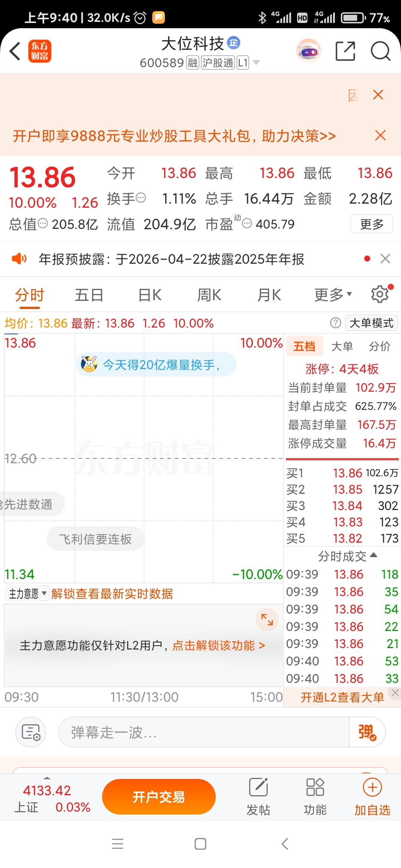Screen dimensions: 401x868
Task: Tap the 沪股通 tag
Action: tap(218, 63)
